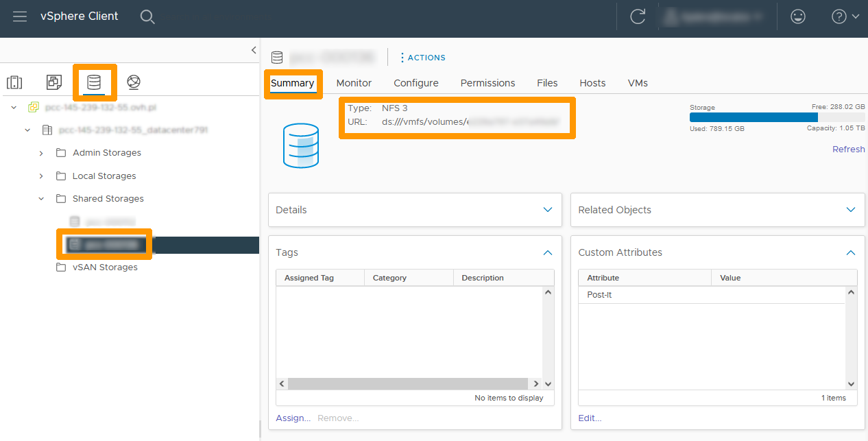Click the Remove... tag link
Screen dimensions: 868x441
pos(338,418)
